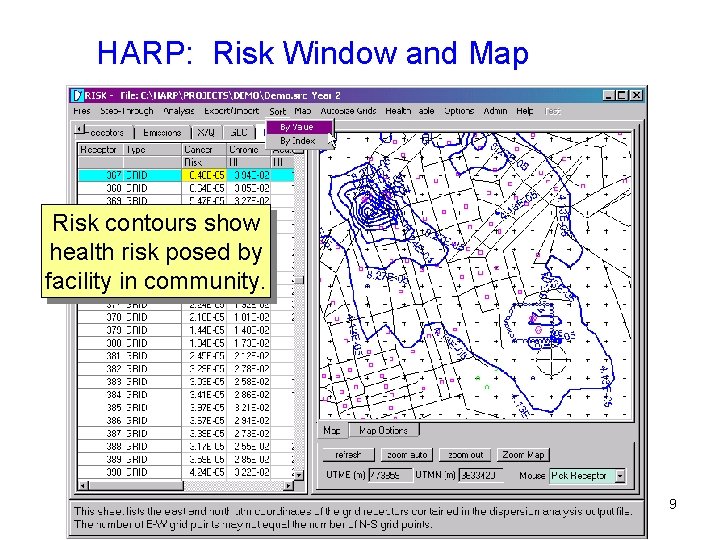Select receptor row 368 GRID

pyautogui.click(x=186, y=188)
